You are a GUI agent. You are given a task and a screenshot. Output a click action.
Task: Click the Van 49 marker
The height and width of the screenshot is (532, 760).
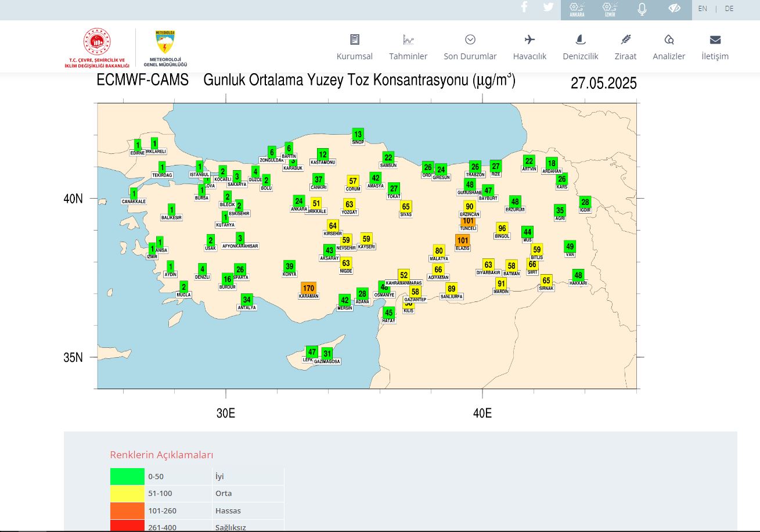tap(570, 246)
